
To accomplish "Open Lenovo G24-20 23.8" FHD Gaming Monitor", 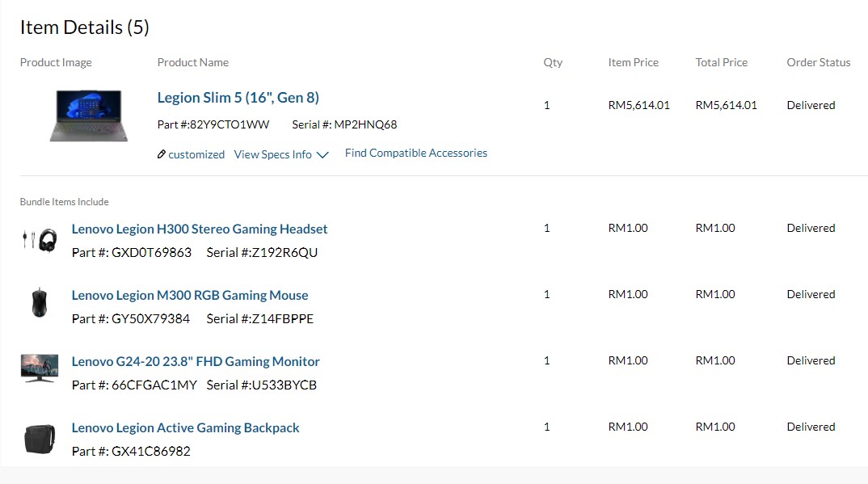I will (x=196, y=362).
